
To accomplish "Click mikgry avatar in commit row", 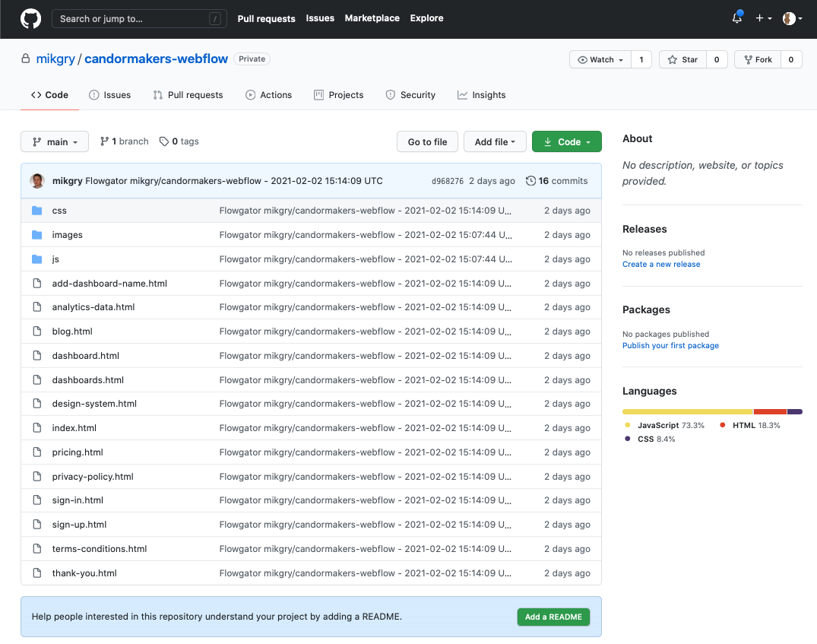I will point(37,181).
